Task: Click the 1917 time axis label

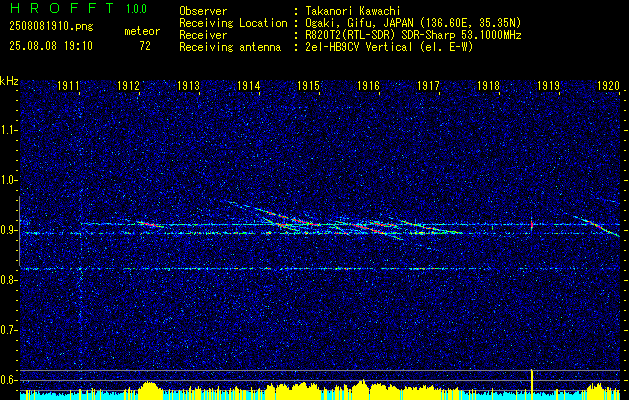Action: [428, 86]
